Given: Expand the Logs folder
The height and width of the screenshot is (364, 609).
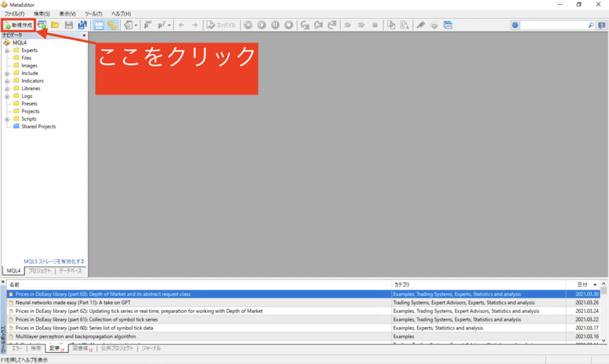Looking at the screenshot, I should (7, 96).
